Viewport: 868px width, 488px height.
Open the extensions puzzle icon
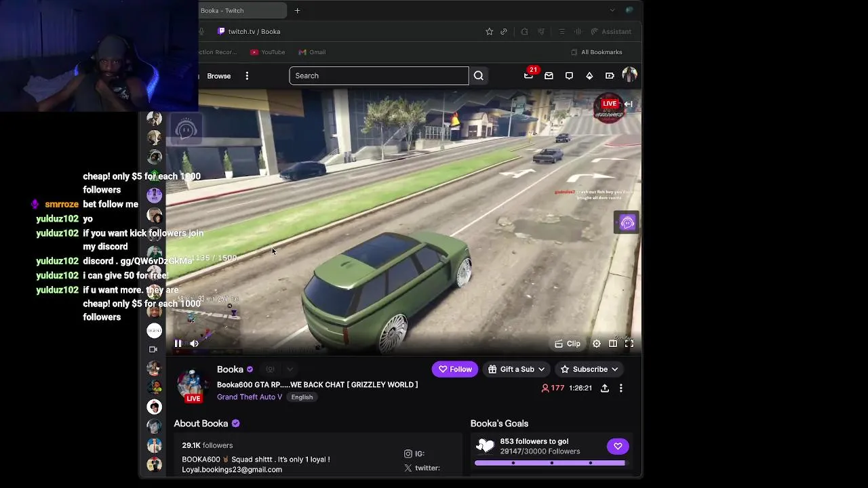point(524,32)
